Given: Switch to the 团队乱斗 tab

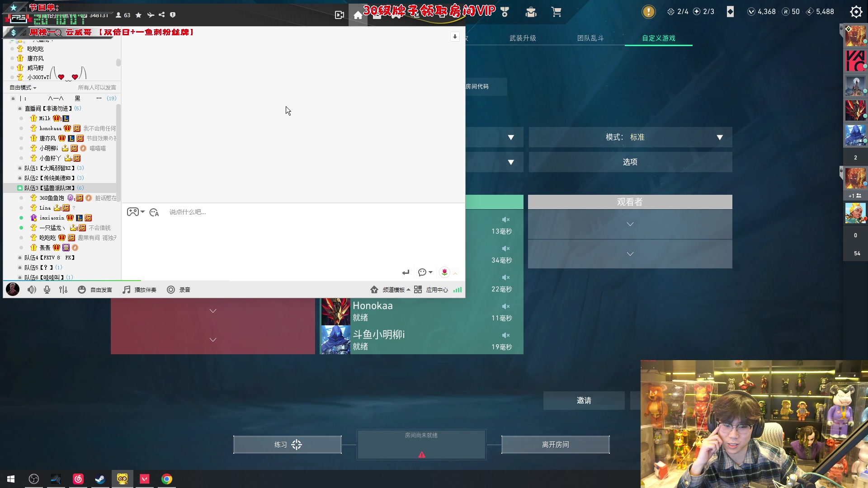Looking at the screenshot, I should 590,38.
